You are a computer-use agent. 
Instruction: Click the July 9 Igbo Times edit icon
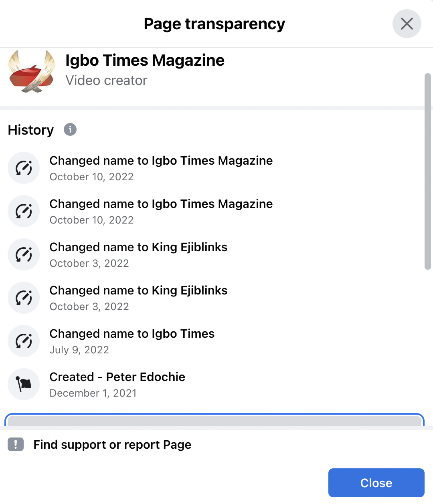24,341
